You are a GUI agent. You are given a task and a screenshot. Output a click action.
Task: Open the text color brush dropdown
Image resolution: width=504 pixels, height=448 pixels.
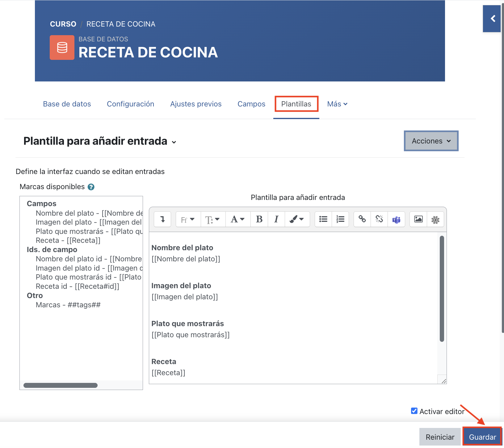coord(297,219)
